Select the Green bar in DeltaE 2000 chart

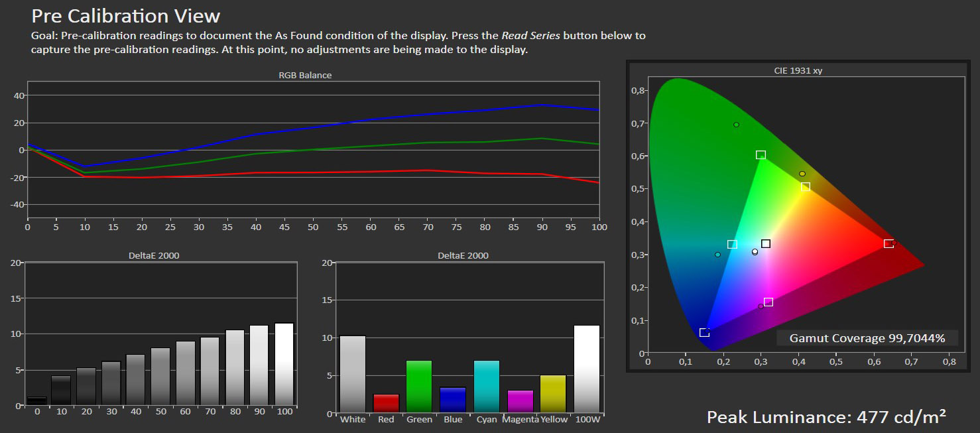coord(419,387)
